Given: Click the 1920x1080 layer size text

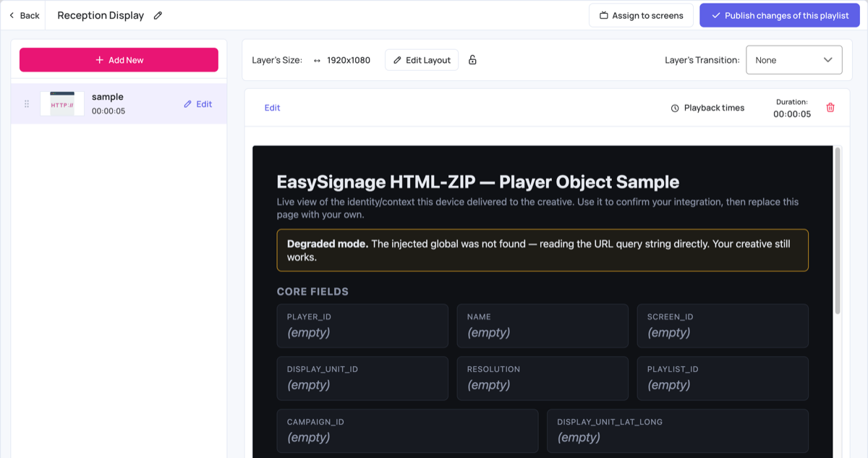Looking at the screenshot, I should [x=349, y=60].
